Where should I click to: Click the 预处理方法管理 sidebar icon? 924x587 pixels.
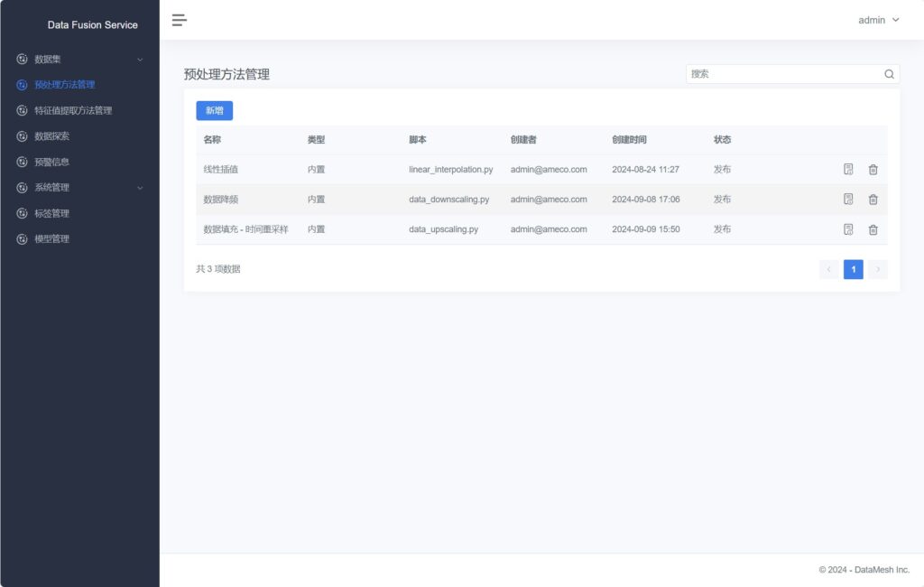(22, 85)
